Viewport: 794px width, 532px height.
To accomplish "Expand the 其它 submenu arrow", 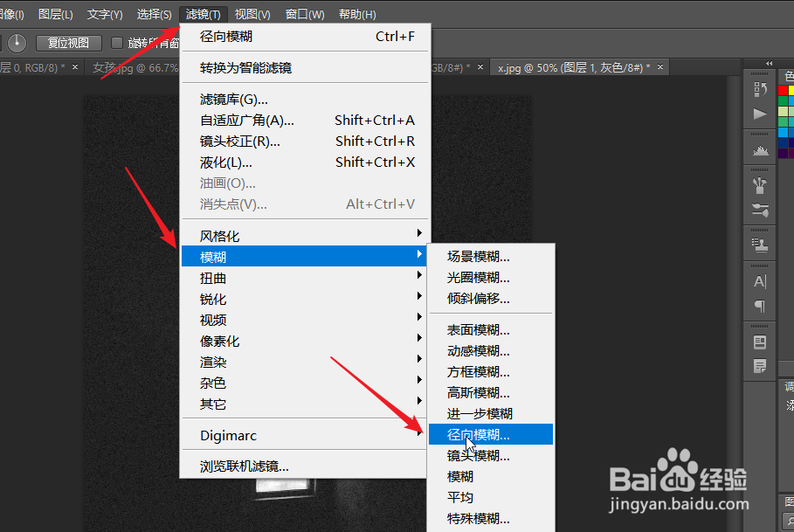I will coord(419,401).
